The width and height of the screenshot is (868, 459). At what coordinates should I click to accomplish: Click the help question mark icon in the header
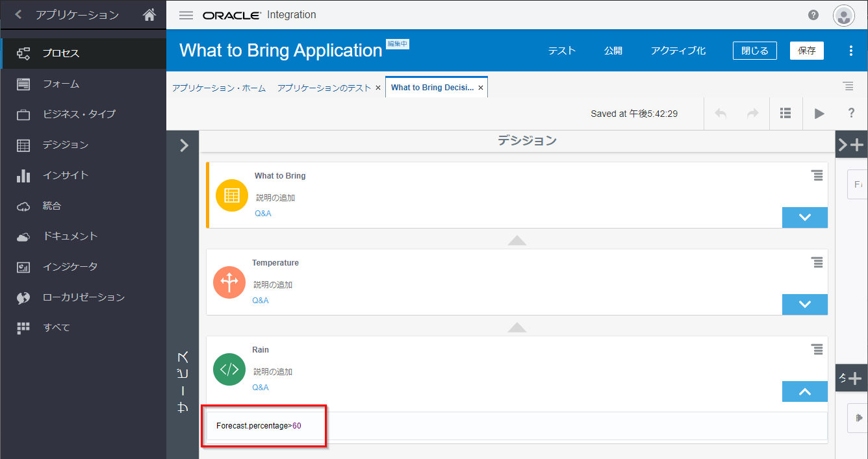[x=813, y=15]
